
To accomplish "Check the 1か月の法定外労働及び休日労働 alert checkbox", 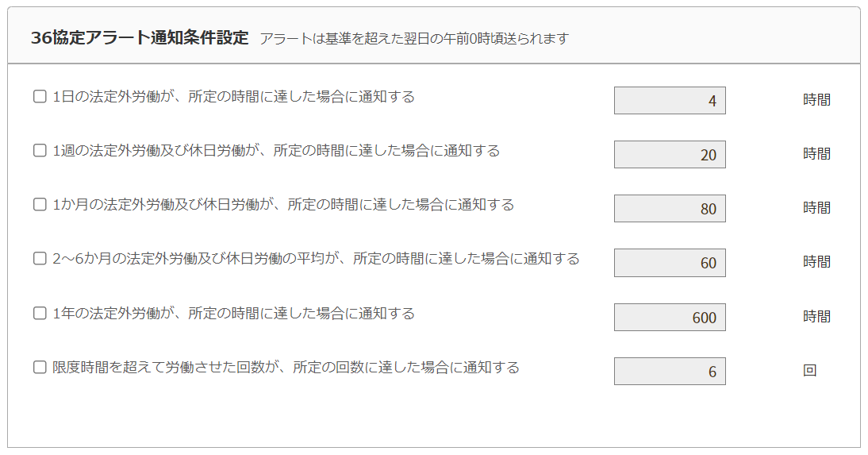I will [x=40, y=205].
